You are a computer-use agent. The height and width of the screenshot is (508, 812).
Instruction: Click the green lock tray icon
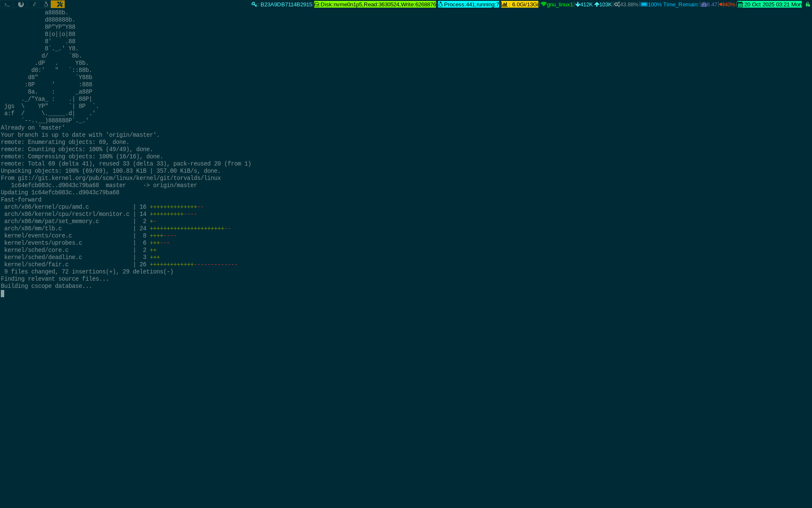point(807,4)
